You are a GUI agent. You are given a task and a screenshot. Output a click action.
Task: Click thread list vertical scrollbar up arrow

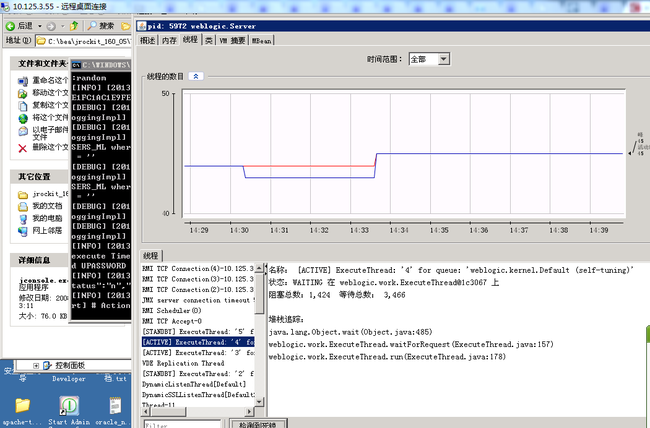coord(260,268)
